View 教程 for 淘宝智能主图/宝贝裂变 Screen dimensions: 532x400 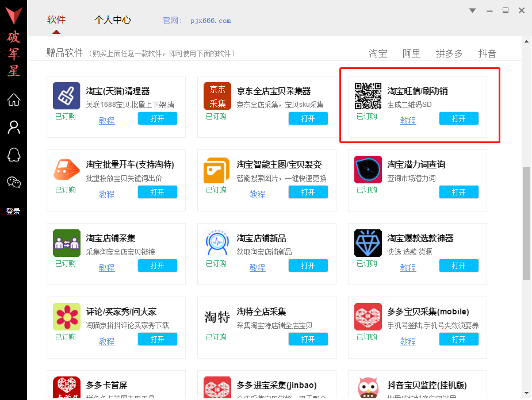257,194
